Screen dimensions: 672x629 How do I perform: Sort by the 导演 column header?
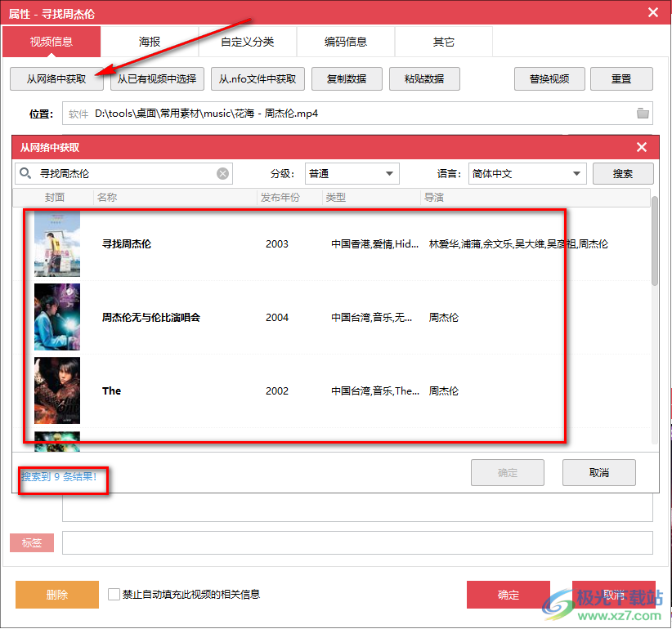tap(535, 198)
